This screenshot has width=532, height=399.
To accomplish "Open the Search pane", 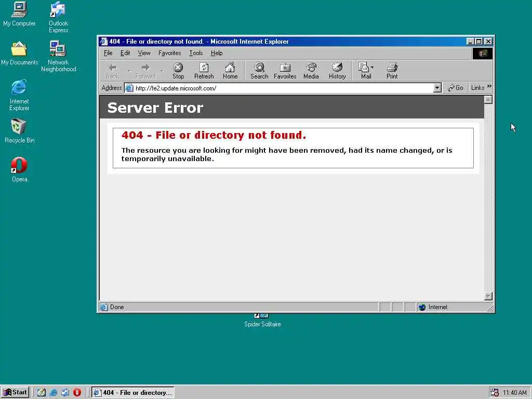I will click(x=259, y=71).
